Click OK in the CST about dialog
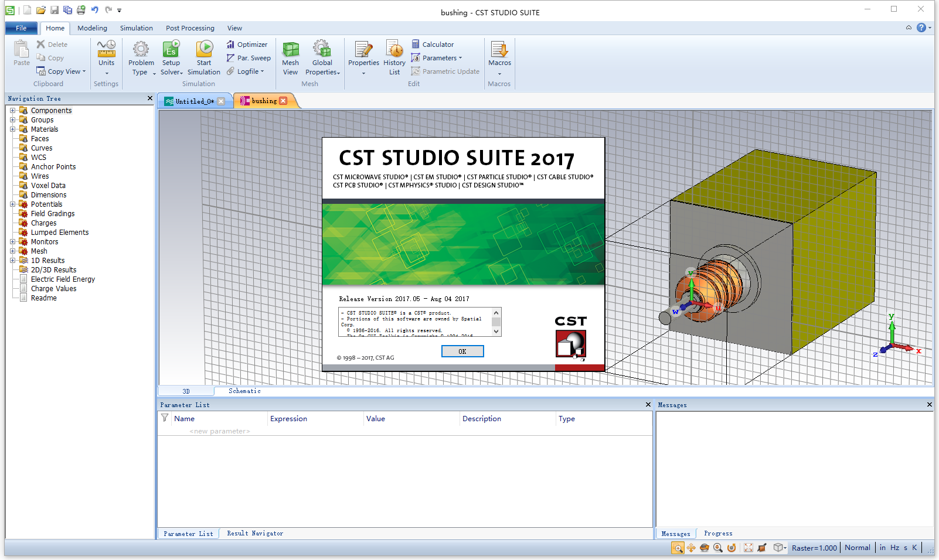Screen dimensions: 939x560 462,351
